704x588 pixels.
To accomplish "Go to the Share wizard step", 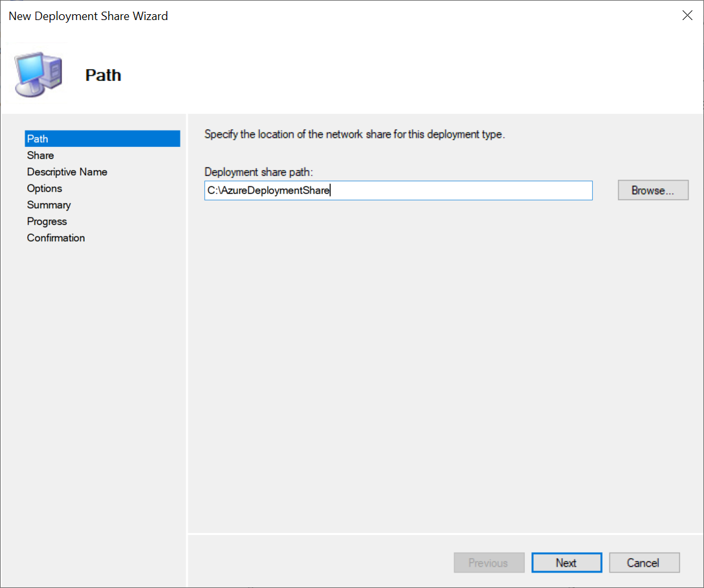I will 40,155.
